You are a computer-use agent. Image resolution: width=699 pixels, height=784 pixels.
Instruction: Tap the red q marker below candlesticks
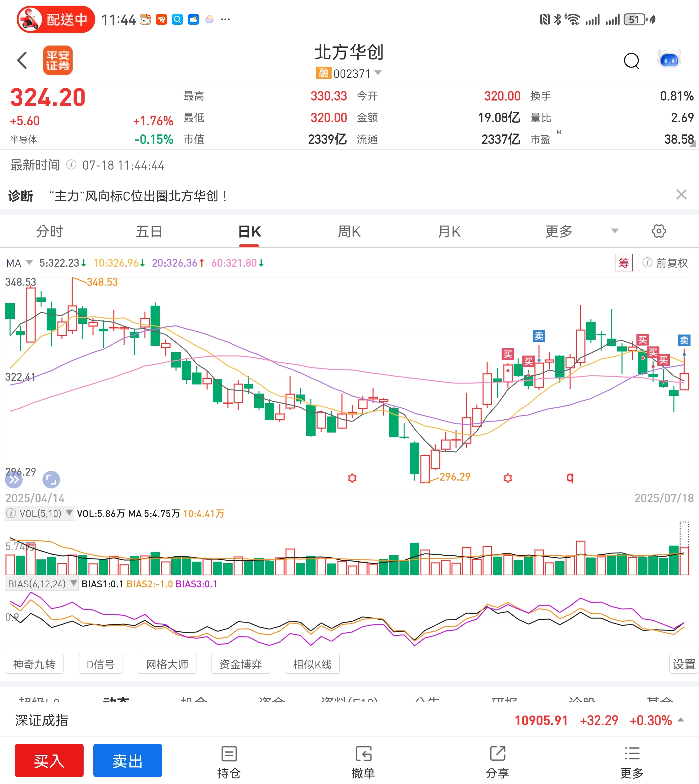click(x=570, y=477)
